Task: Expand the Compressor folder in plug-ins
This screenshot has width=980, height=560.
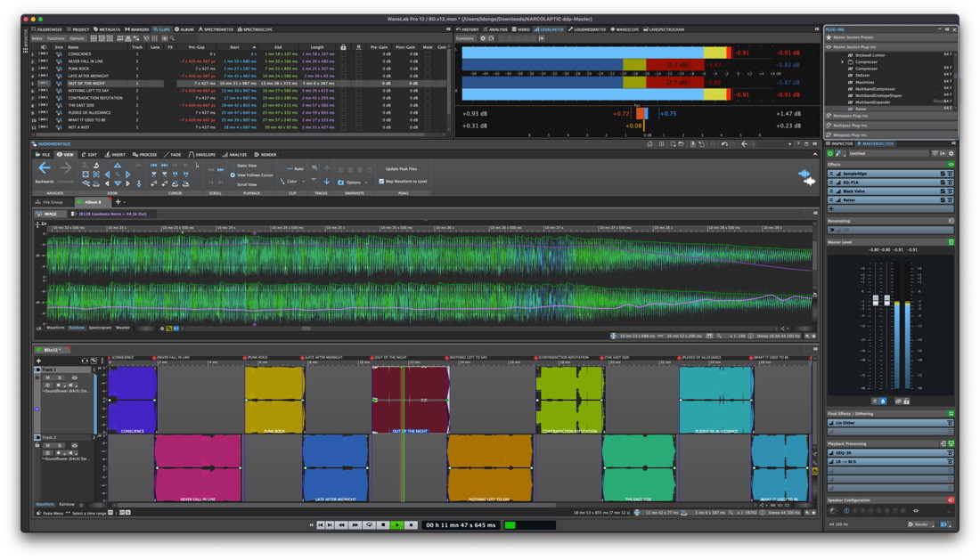Action: 843,62
